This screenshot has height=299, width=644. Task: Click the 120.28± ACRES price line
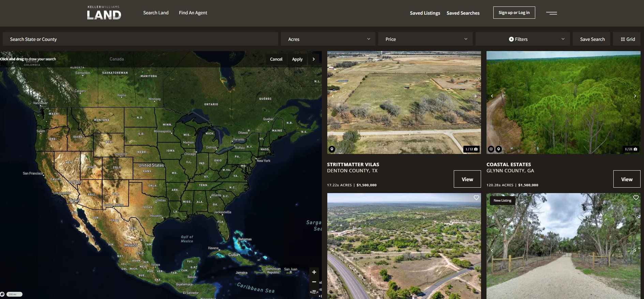click(x=512, y=185)
